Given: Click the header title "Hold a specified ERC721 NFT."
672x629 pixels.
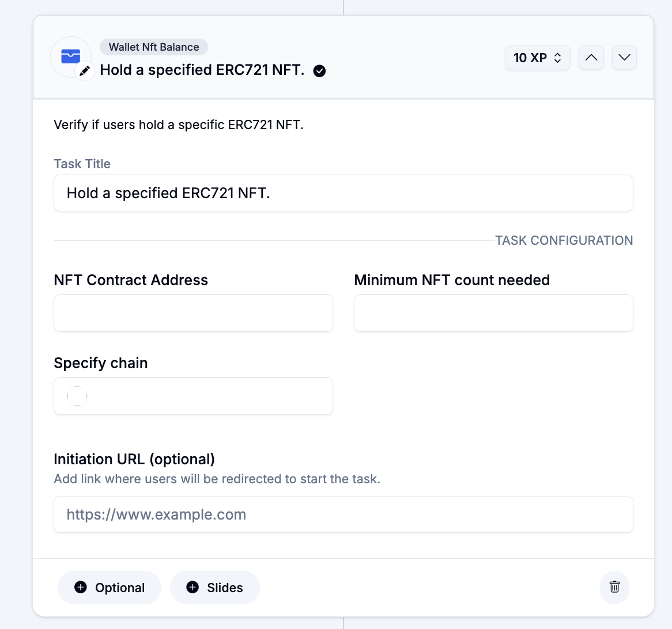Looking at the screenshot, I should (x=202, y=70).
